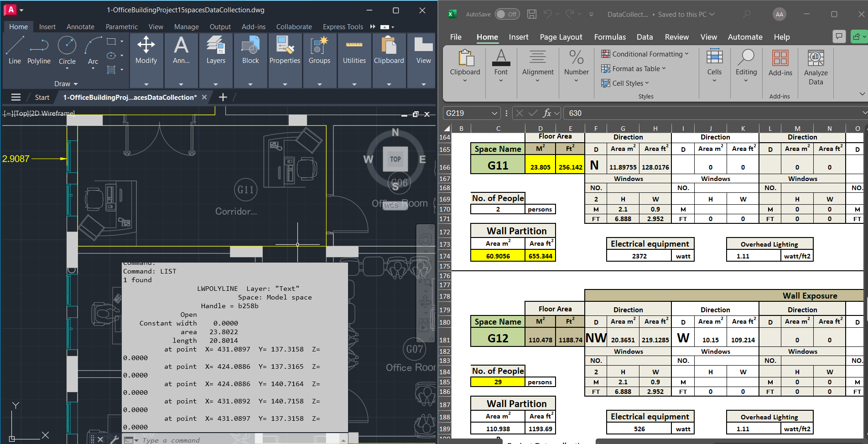Close the OfficeBuildingProj drawing tab

tap(204, 97)
